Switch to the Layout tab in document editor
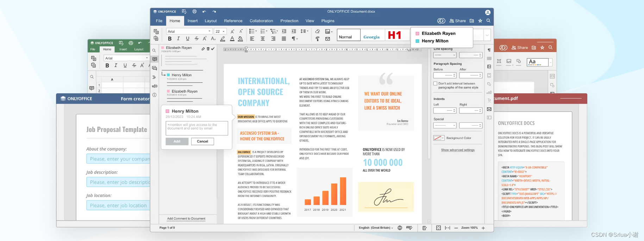 [211, 21]
